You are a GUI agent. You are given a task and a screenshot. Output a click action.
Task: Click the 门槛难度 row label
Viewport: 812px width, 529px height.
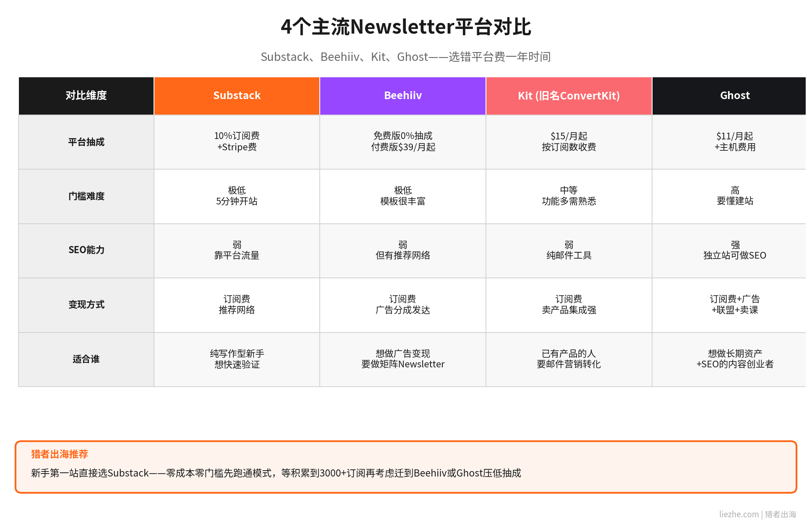(86, 196)
